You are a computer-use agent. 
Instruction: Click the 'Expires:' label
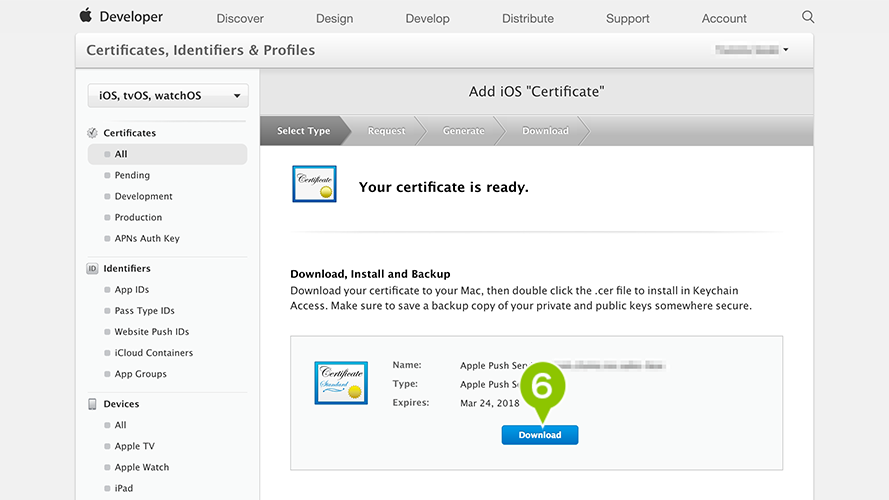tap(410, 402)
